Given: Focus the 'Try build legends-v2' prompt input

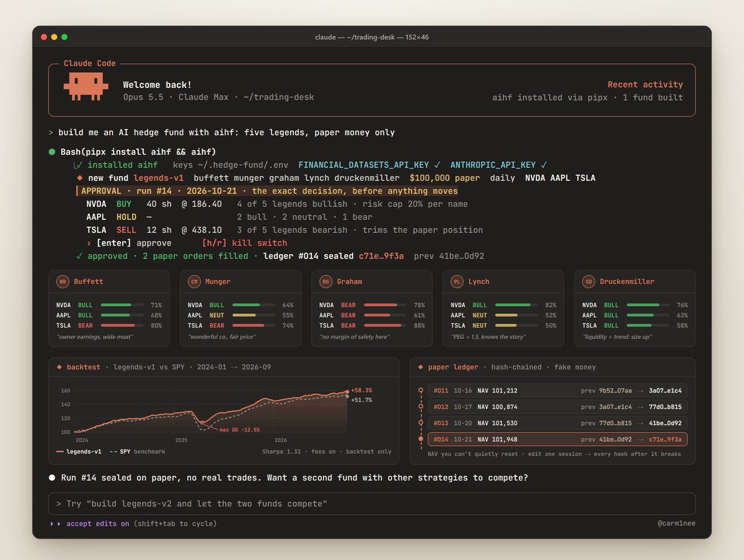Looking at the screenshot, I should pos(372,504).
